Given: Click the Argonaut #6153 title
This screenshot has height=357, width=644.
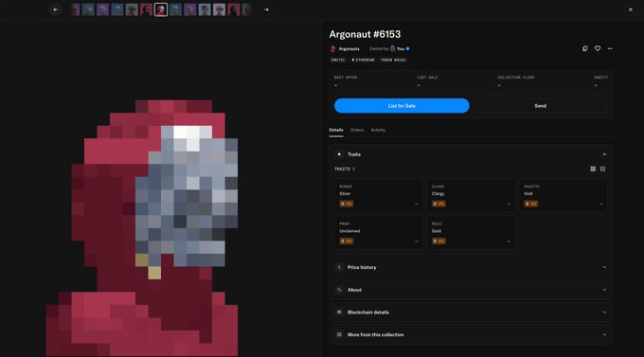Looking at the screenshot, I should click(365, 34).
